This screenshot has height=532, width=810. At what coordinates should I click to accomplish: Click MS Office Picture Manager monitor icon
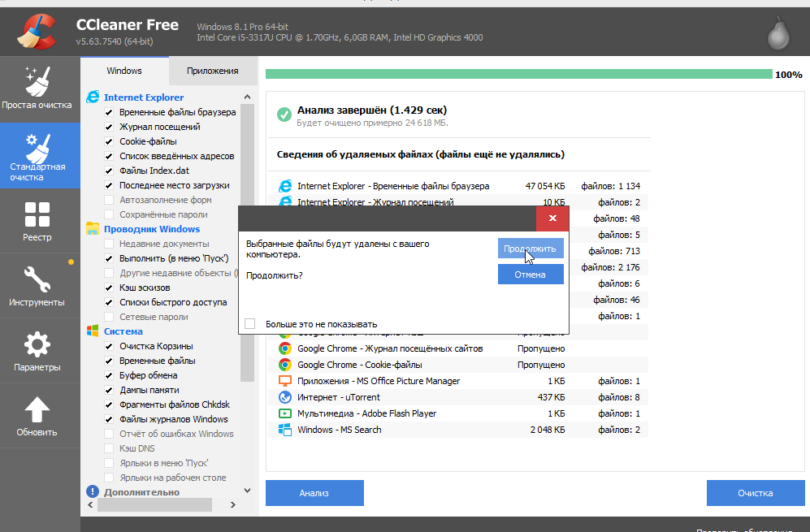coord(284,381)
